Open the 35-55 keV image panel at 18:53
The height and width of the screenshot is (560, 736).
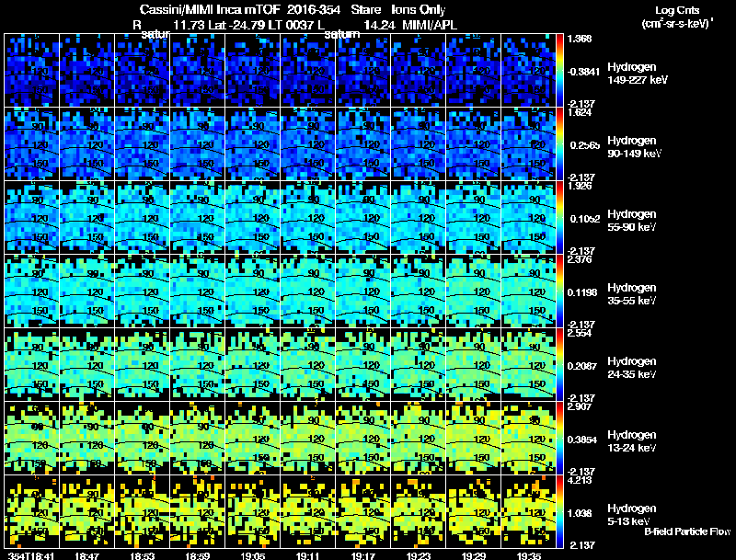point(143,291)
